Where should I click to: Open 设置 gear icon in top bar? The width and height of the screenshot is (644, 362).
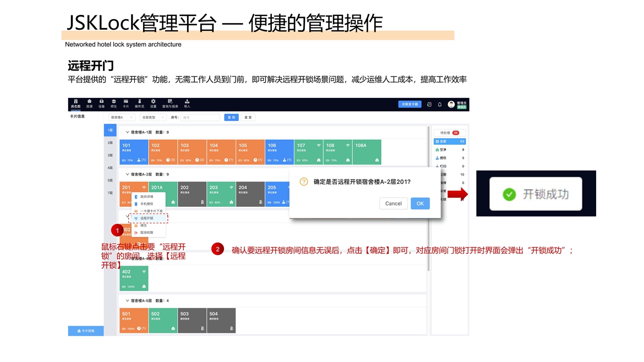[153, 102]
